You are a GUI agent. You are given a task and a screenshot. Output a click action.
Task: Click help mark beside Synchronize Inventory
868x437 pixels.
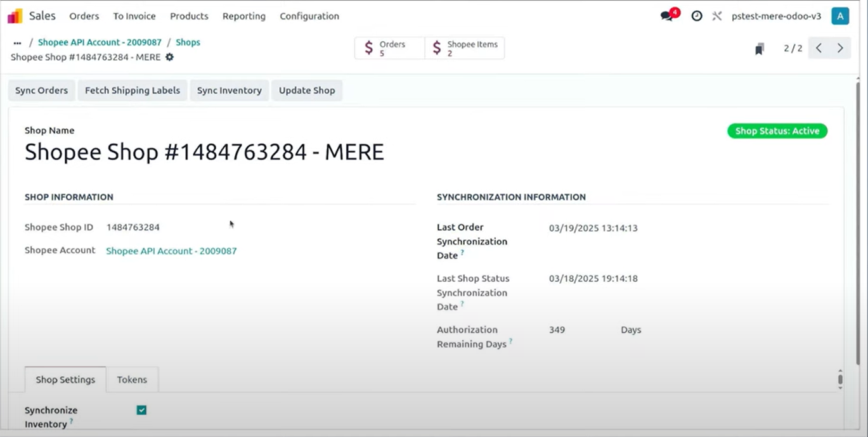(71, 421)
